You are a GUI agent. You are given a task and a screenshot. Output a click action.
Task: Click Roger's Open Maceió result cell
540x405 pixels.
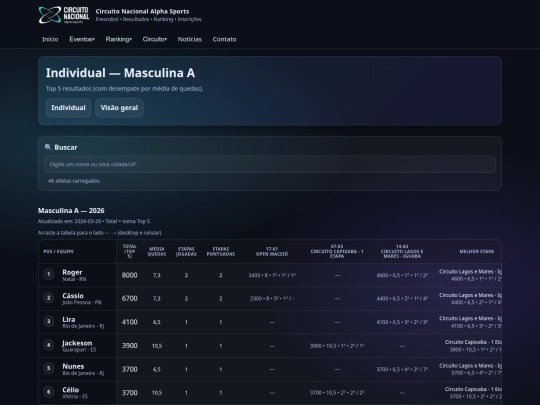click(x=272, y=275)
